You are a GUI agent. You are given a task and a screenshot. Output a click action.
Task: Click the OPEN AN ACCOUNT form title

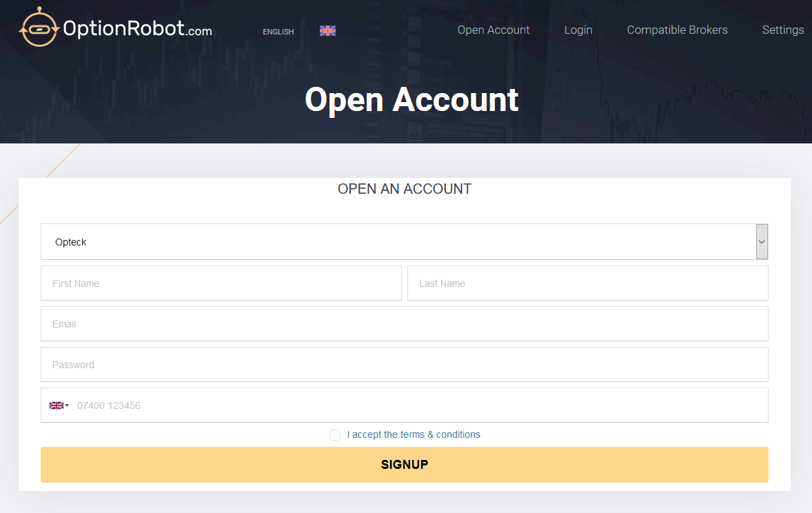pyautogui.click(x=405, y=189)
